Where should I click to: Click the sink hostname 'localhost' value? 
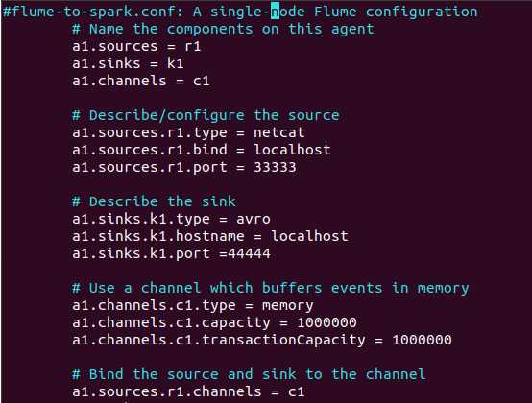coord(309,236)
